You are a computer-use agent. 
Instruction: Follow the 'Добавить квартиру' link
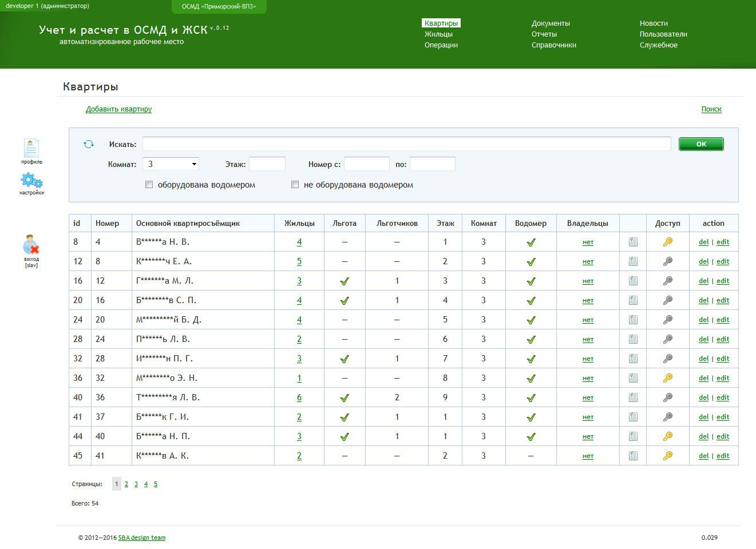click(x=118, y=109)
